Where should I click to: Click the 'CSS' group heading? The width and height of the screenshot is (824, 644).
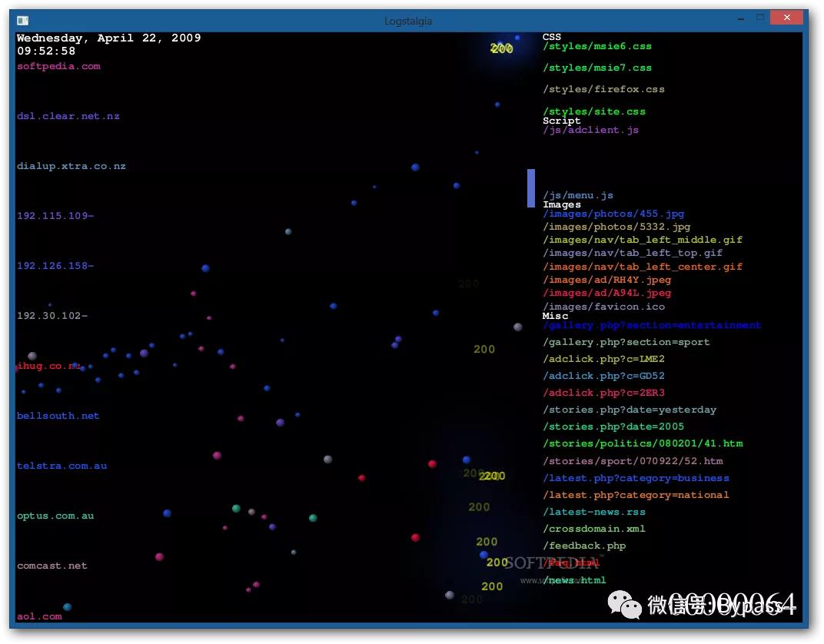coord(552,37)
